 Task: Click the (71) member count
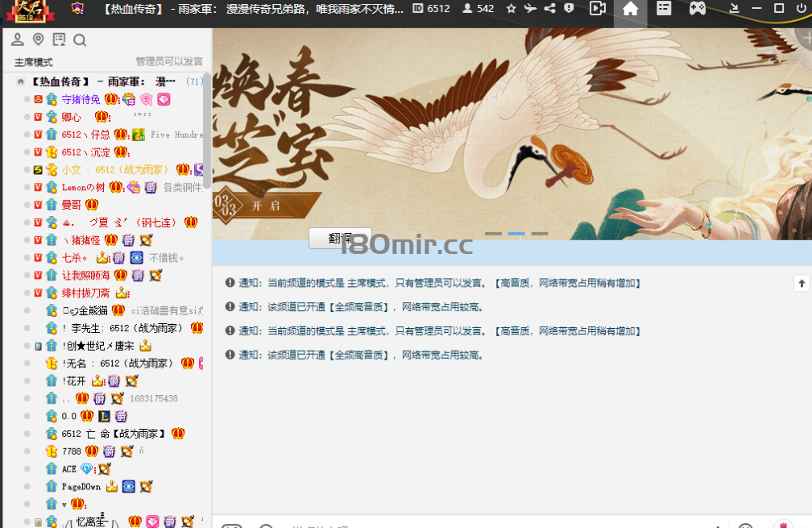click(194, 81)
